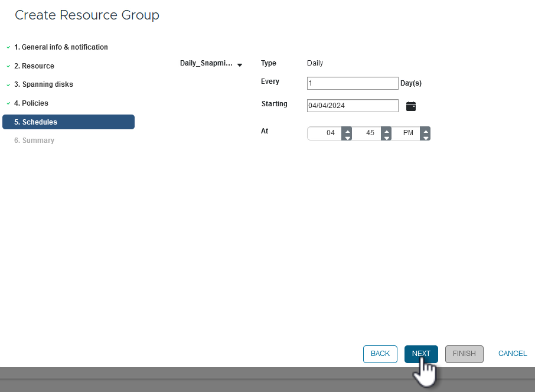Screen dimensions: 535x392
Task: Focus the Starting date field 04/04/2024
Action: (353, 106)
